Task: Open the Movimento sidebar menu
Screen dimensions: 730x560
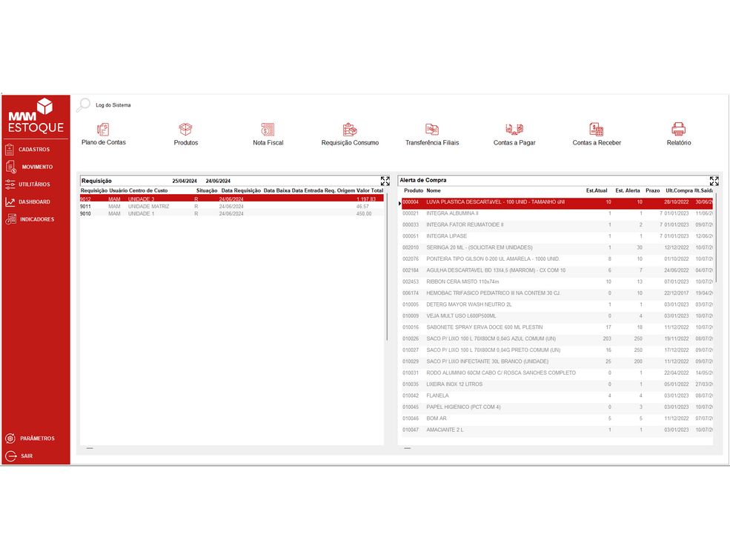Action: pyautogui.click(x=36, y=167)
